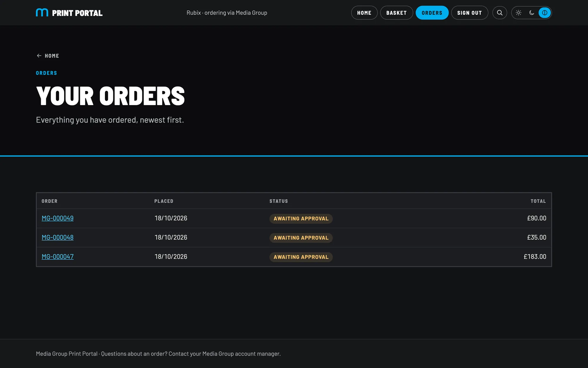Click the Your Orders heading
Viewport: 588px width, 368px height.
[x=111, y=96]
